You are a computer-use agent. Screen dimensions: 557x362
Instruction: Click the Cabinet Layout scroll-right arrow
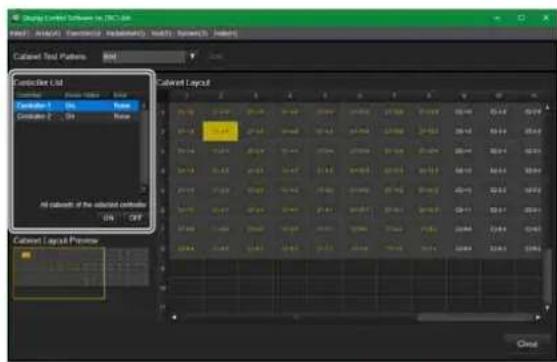(x=538, y=317)
